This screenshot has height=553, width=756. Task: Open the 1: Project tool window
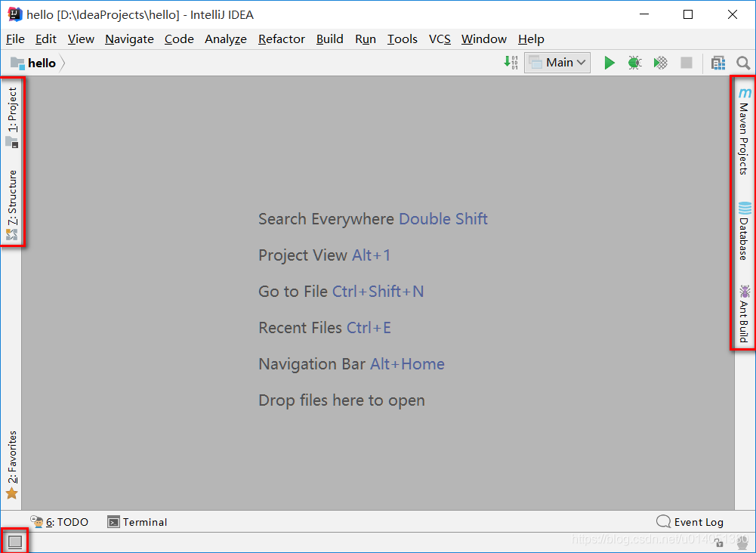point(12,117)
